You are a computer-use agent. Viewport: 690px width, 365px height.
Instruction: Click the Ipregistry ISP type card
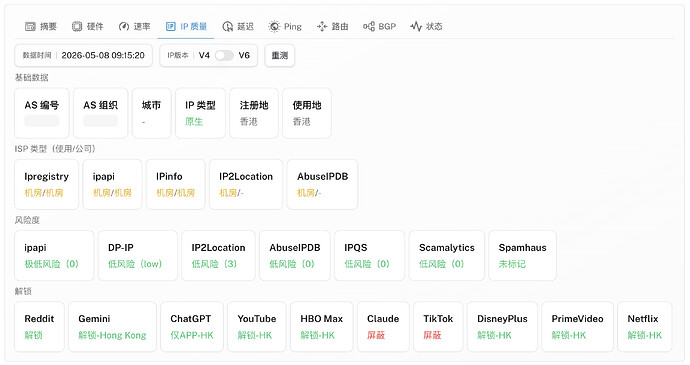tap(47, 184)
